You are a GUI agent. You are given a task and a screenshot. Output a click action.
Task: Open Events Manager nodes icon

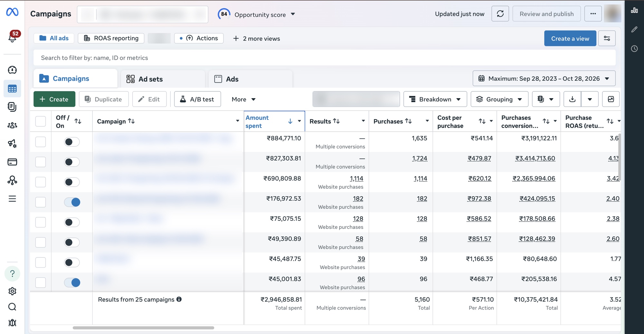(12, 180)
